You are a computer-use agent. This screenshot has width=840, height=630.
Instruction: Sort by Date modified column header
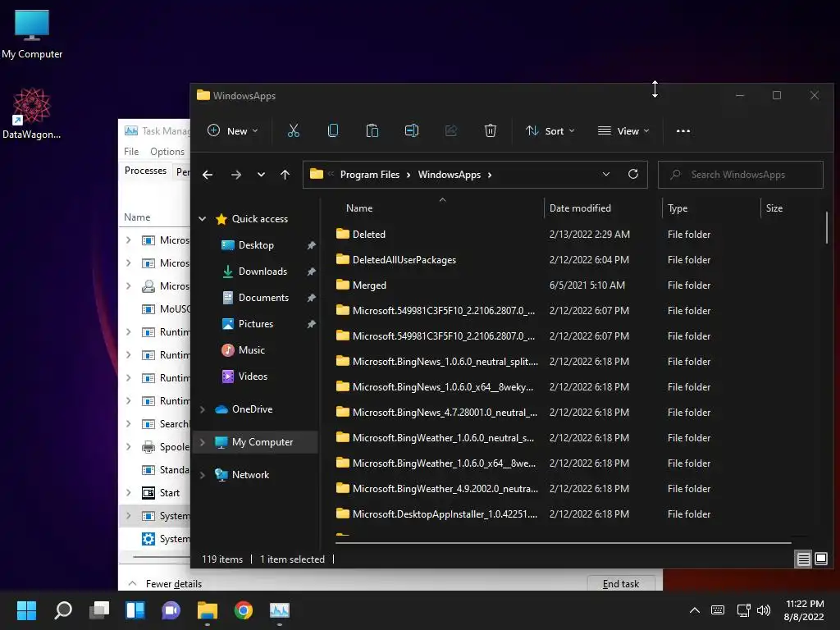coord(580,208)
